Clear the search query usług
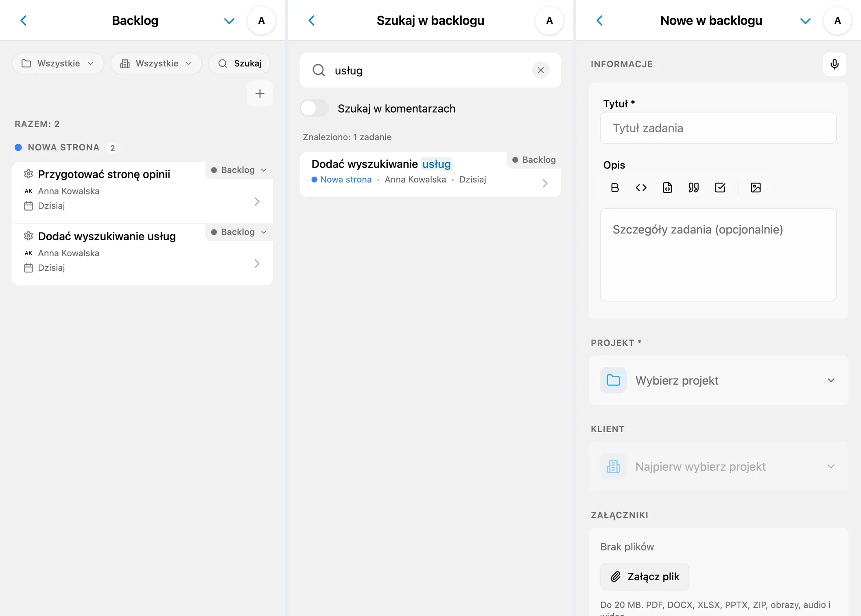Screen dimensions: 861x616 [540, 70]
